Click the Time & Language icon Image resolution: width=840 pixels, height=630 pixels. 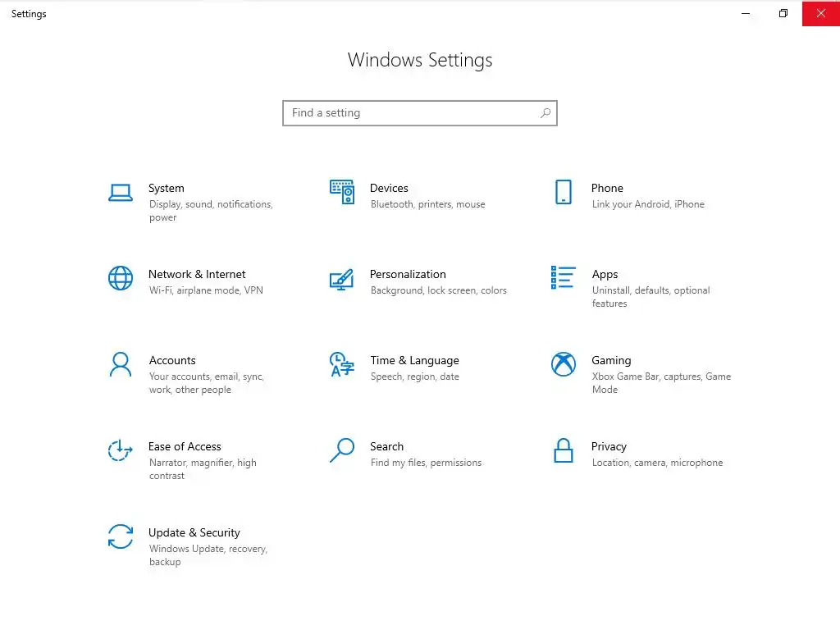pos(342,364)
